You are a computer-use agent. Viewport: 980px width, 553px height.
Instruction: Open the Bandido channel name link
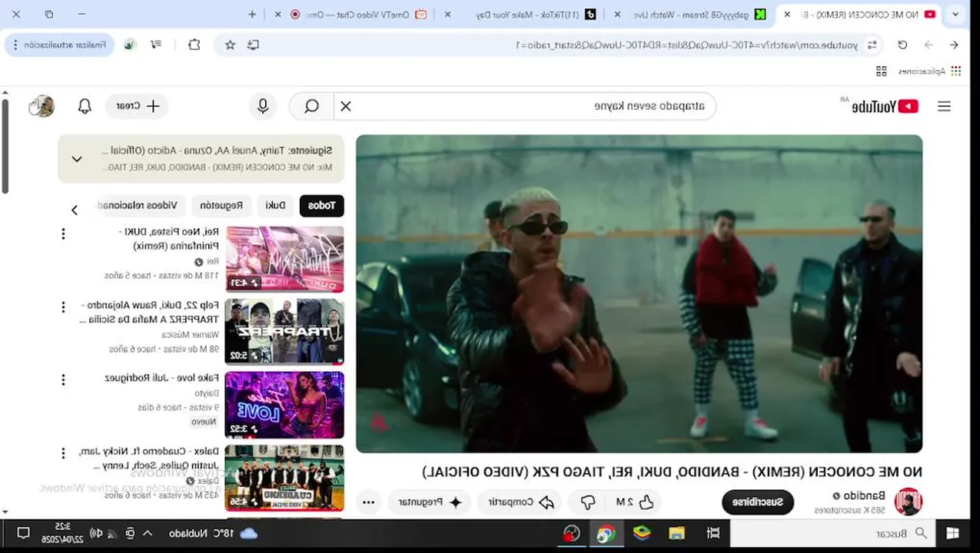click(x=865, y=496)
